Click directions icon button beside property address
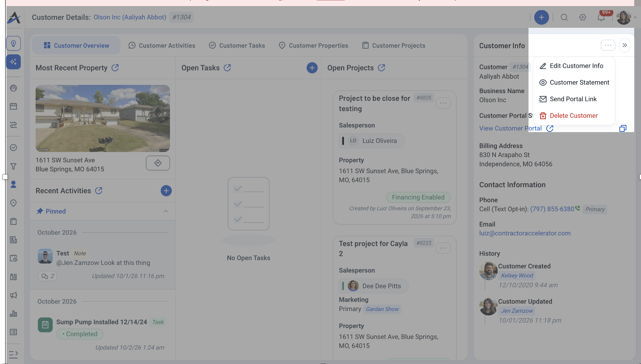 pos(158,163)
